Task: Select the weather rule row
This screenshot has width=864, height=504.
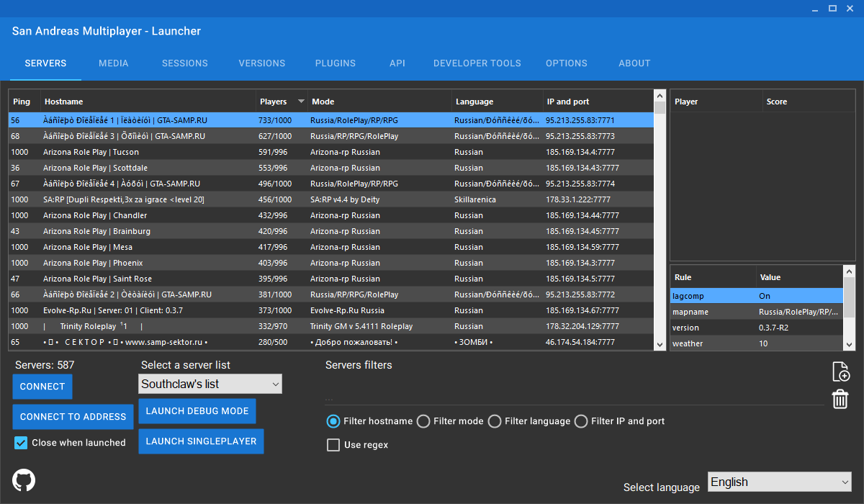Action: click(x=756, y=343)
